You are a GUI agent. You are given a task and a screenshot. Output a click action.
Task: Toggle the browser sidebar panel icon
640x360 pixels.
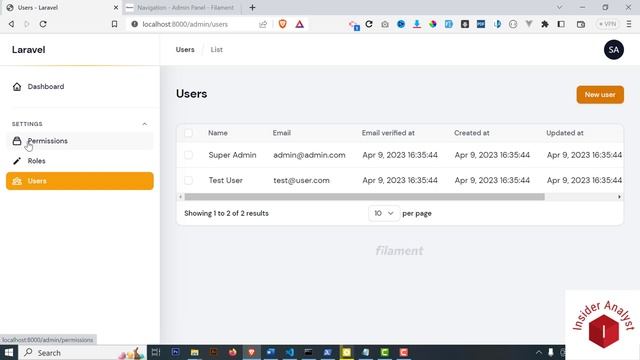pyautogui.click(x=561, y=24)
